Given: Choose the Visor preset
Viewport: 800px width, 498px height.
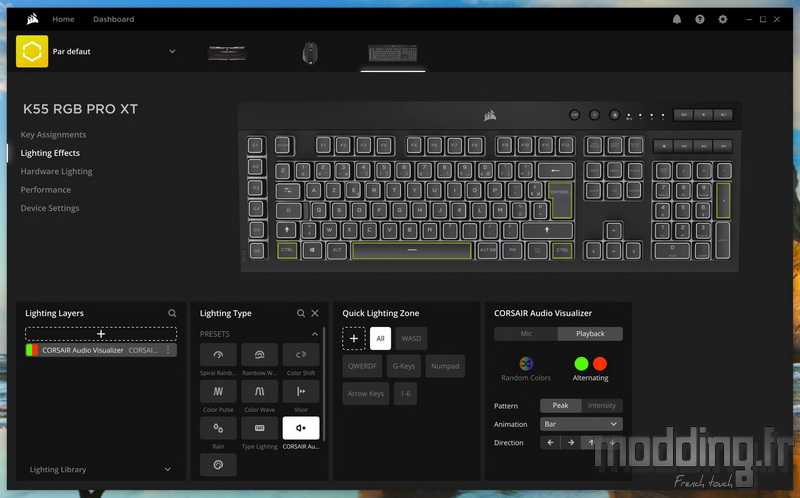Looking at the screenshot, I should coord(301,391).
